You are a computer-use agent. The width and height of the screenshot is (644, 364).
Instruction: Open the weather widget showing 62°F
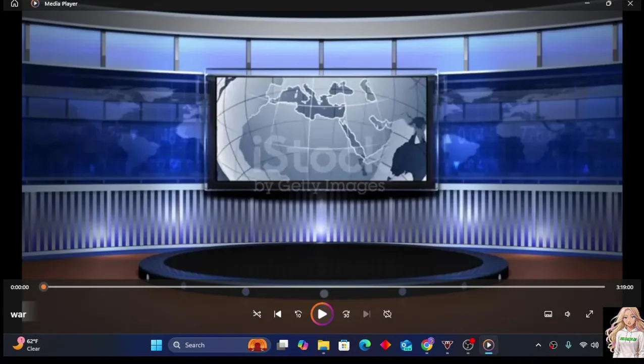(x=27, y=345)
